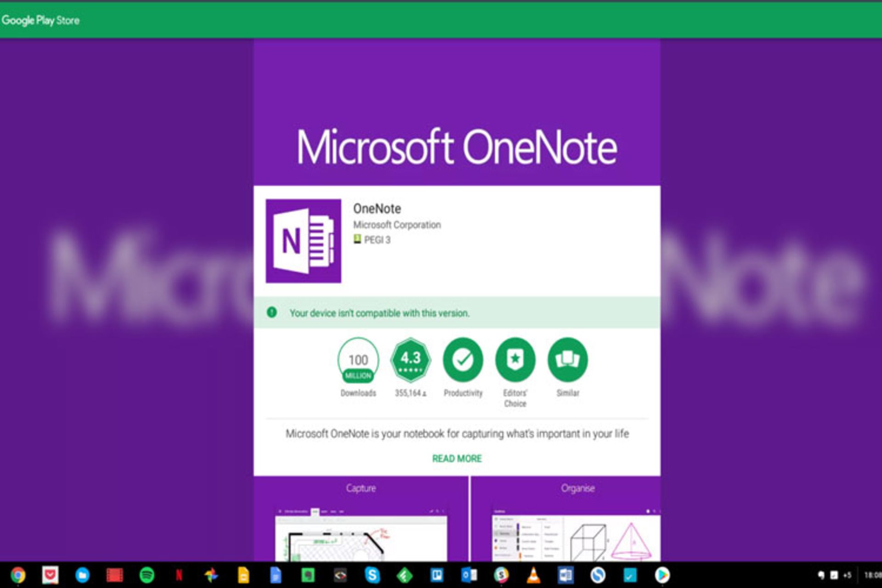882x588 pixels.
Task: Click the Google Play Store title
Action: pos(40,20)
